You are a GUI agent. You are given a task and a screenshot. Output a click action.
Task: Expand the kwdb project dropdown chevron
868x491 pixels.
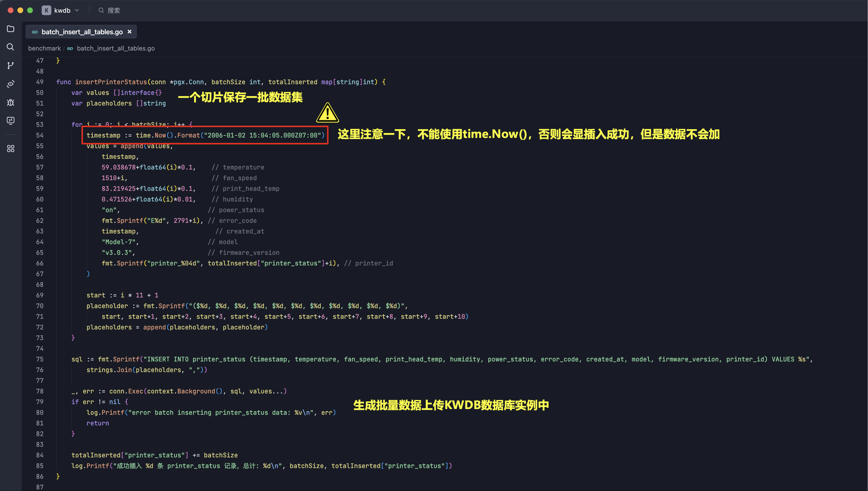click(x=77, y=10)
